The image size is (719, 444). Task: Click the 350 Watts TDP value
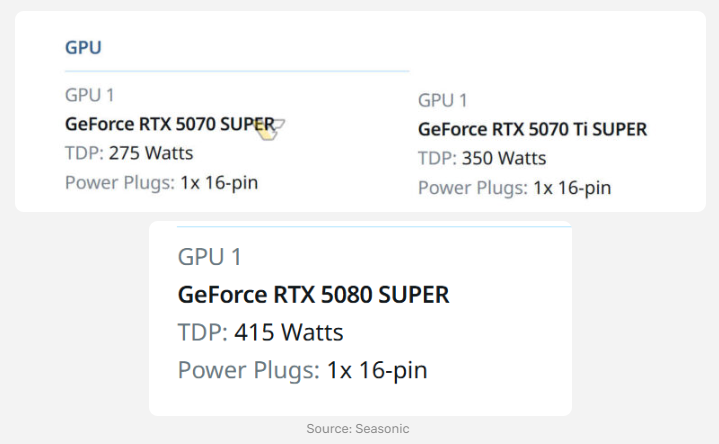tap(504, 158)
